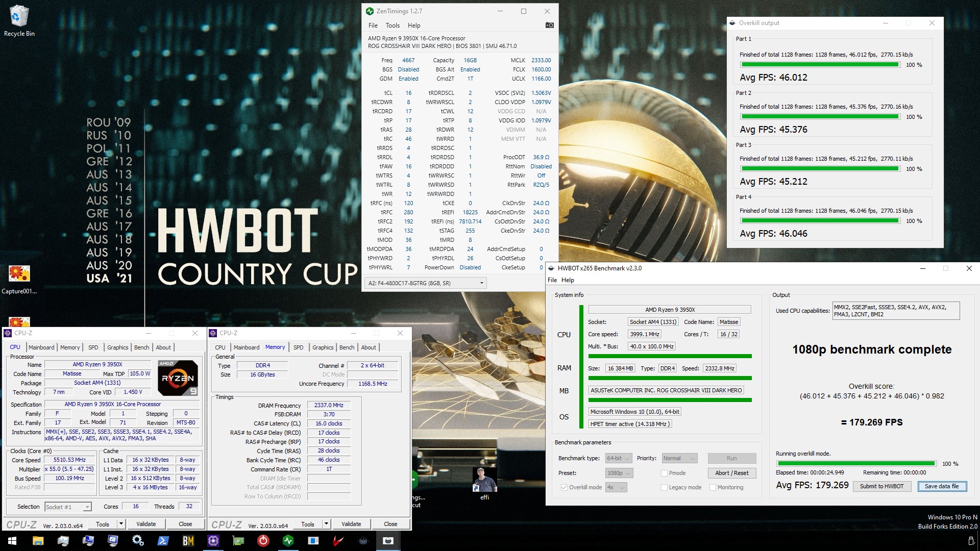Open the Recycle Bin desktop icon

coord(19,20)
